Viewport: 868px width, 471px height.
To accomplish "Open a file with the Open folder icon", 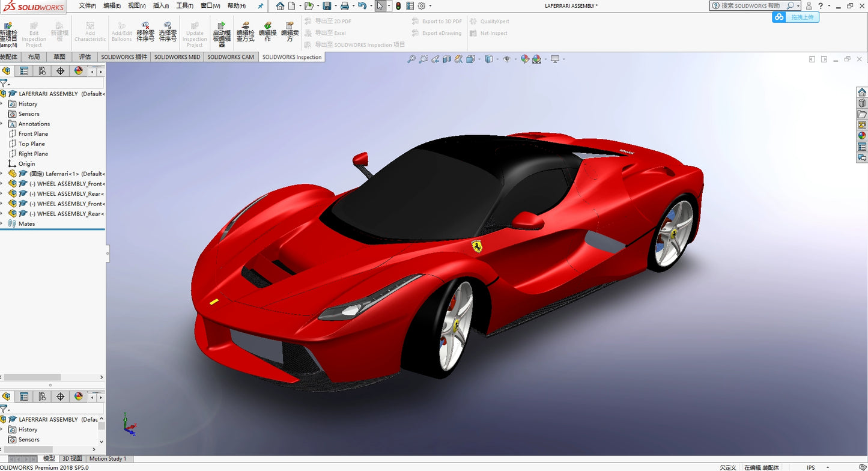I will tap(308, 6).
